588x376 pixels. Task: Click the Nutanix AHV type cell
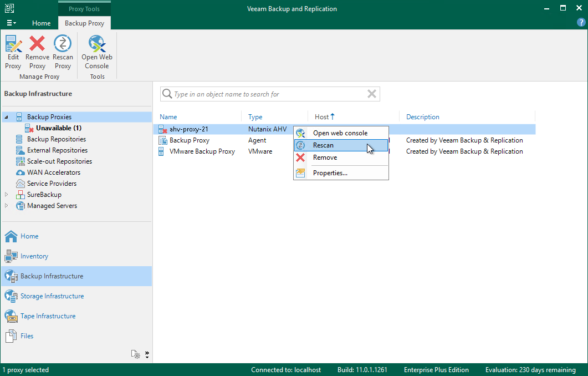click(x=267, y=129)
